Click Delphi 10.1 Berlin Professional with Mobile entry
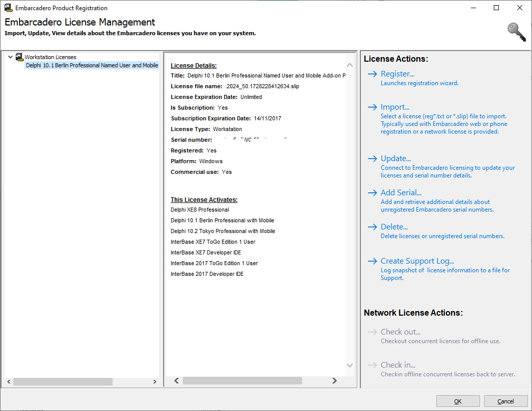The image size is (532, 411). (222, 221)
